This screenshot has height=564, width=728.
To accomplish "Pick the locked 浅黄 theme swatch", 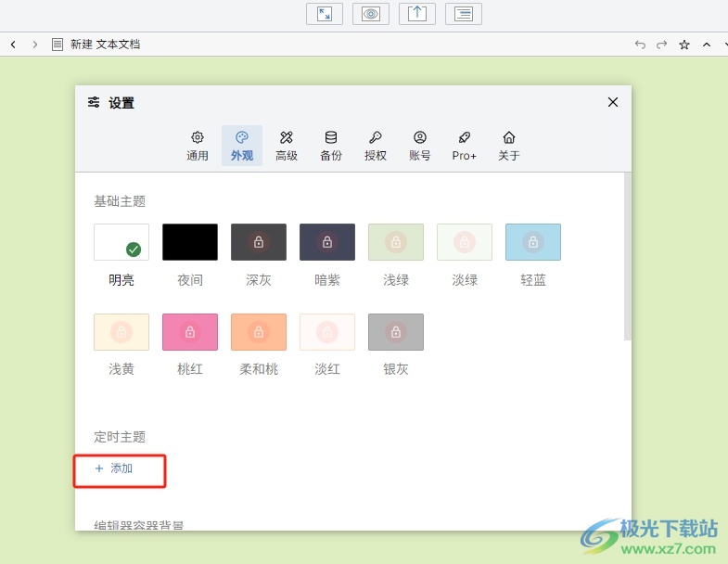I will (121, 332).
